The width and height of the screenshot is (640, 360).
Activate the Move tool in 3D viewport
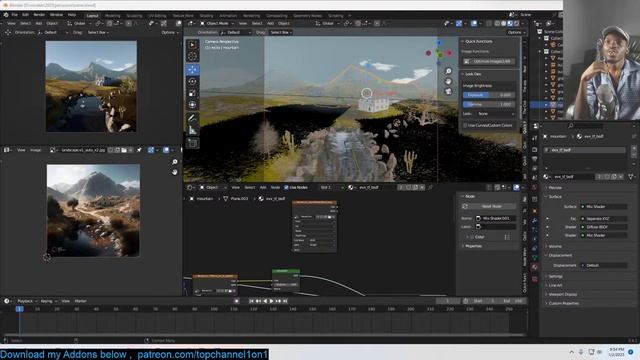[192, 69]
